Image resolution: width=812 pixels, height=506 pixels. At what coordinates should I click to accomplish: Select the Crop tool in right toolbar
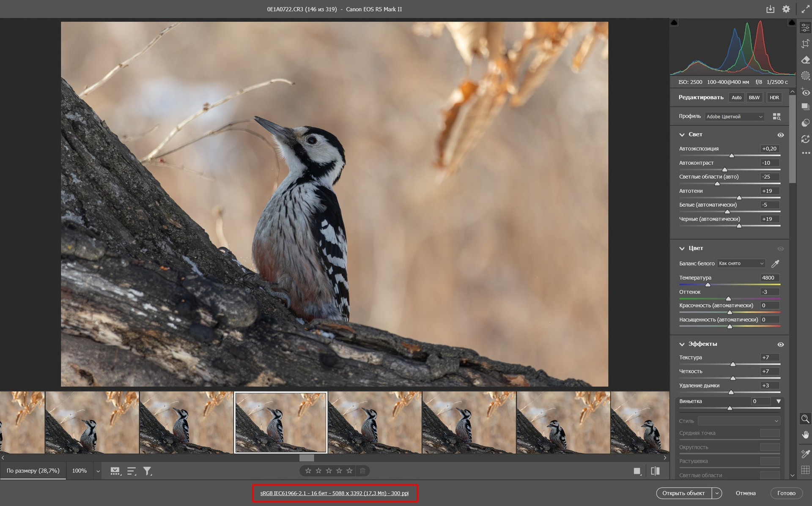pyautogui.click(x=805, y=44)
